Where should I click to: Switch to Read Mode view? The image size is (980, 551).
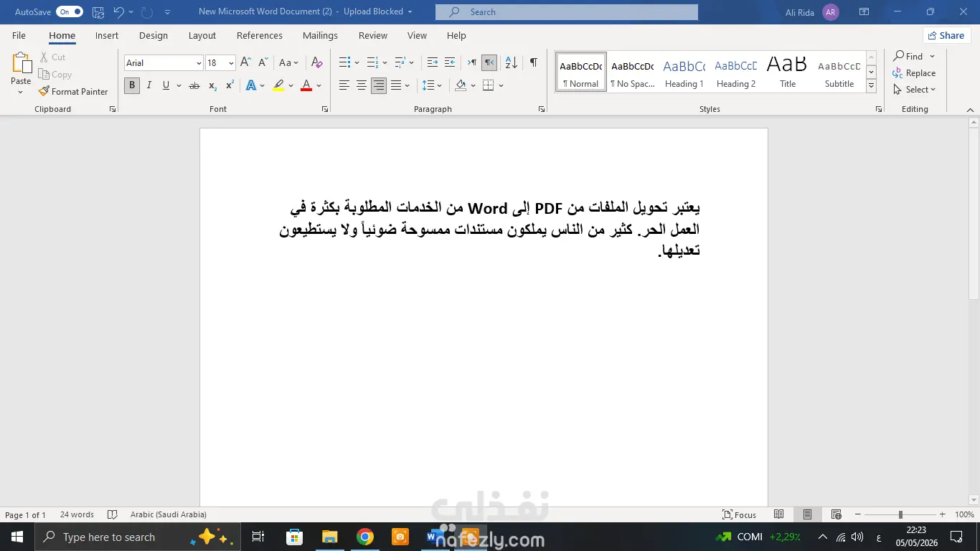pos(779,514)
